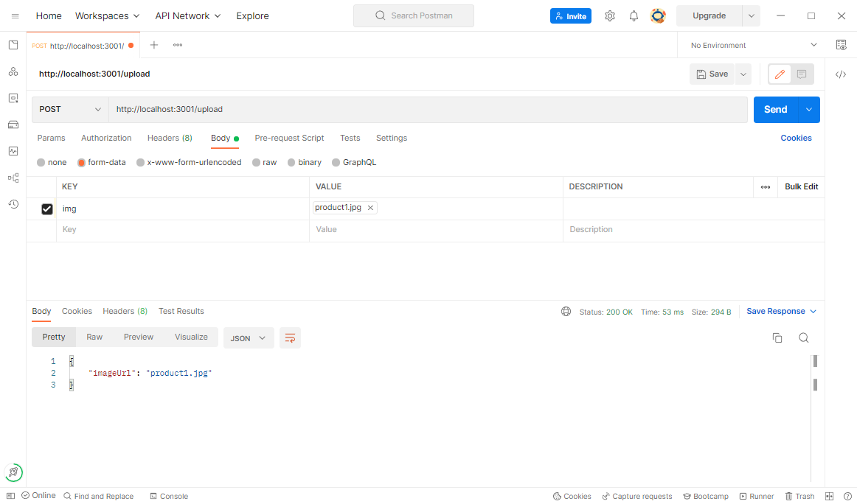
Task: Open the request Cookies link
Action: pos(796,138)
